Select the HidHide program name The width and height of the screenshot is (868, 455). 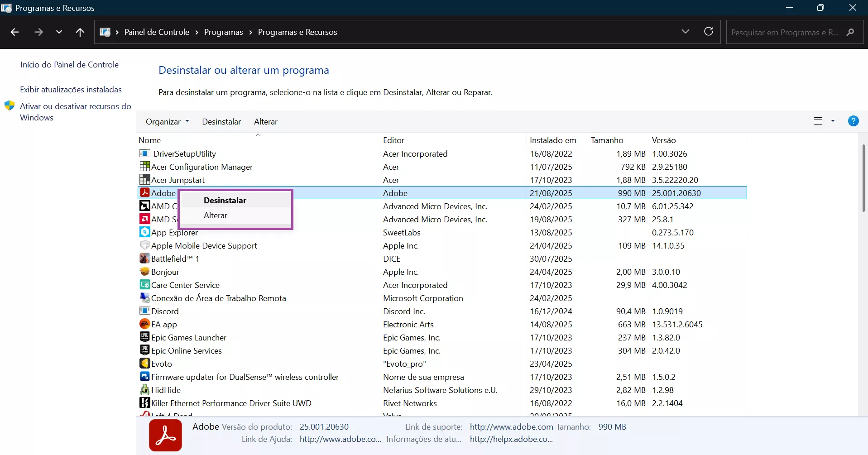[166, 390]
